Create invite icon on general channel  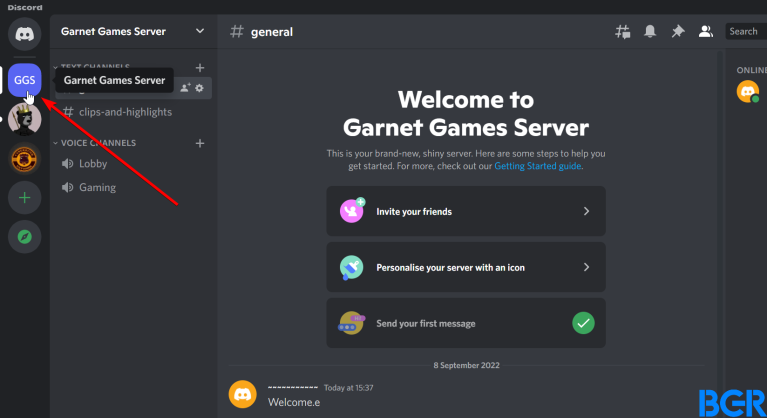(x=185, y=88)
